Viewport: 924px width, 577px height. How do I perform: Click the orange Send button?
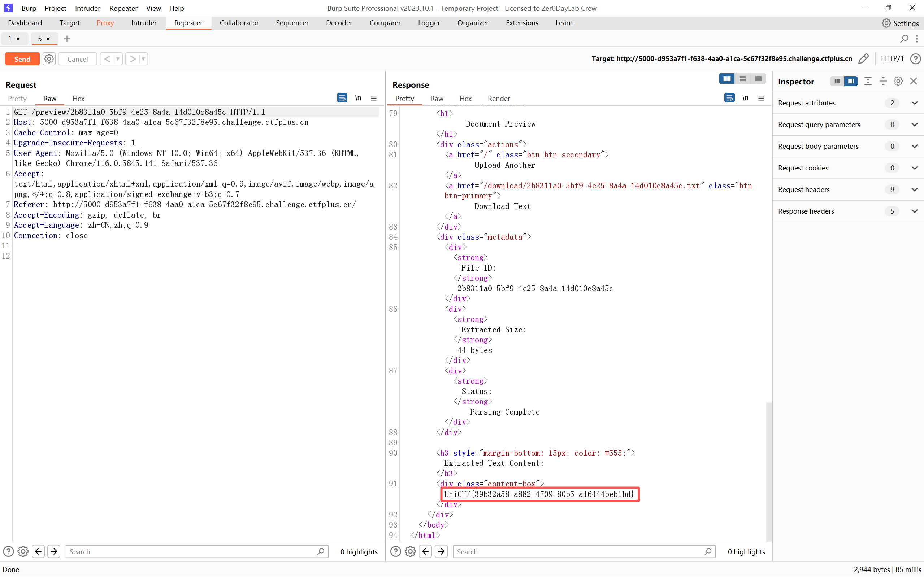tap(22, 59)
